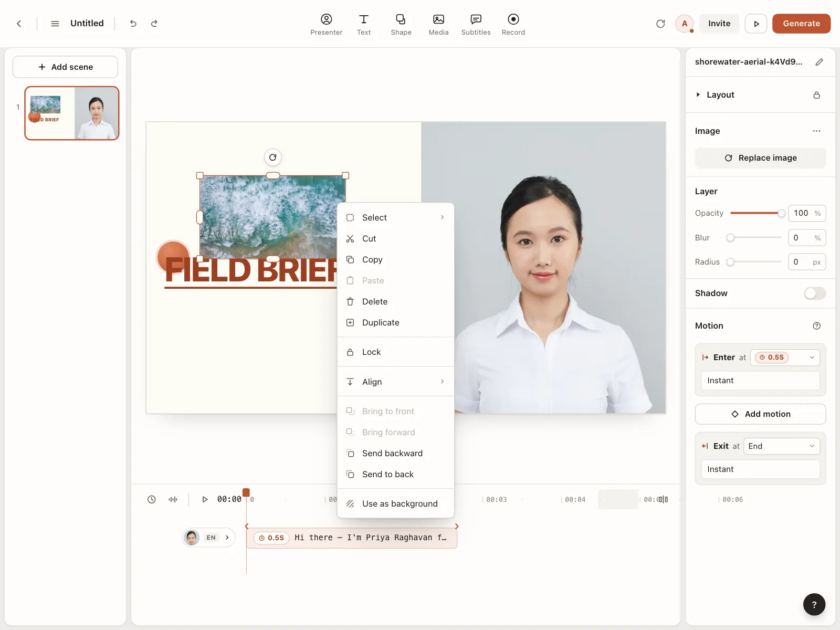Screen dimensions: 840x630
Task: Select the script clip starting Hi there
Action: (352, 538)
